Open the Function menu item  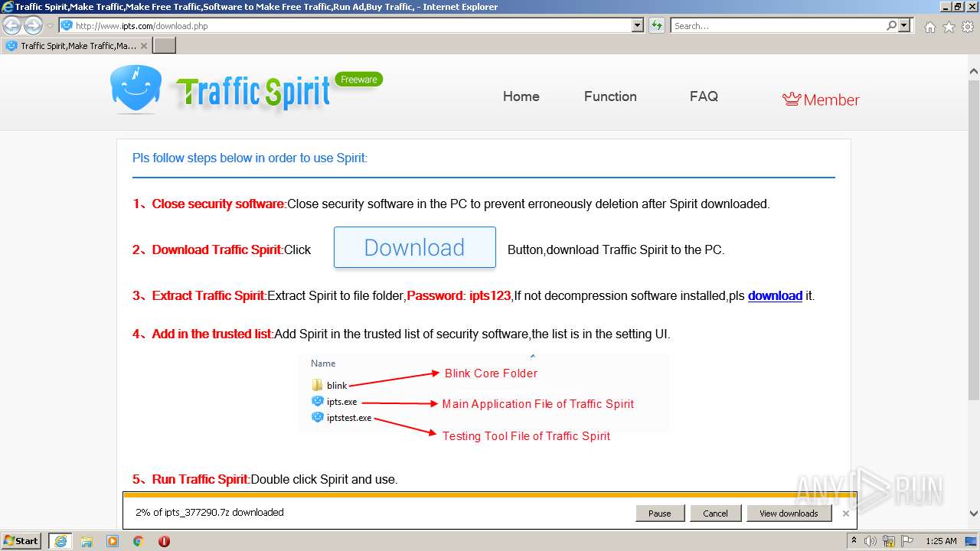click(x=610, y=96)
